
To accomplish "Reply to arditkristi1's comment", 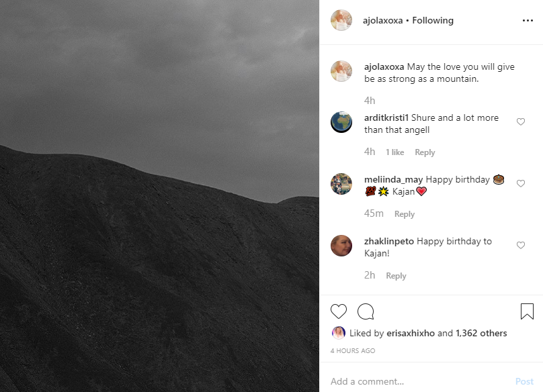I will [425, 152].
